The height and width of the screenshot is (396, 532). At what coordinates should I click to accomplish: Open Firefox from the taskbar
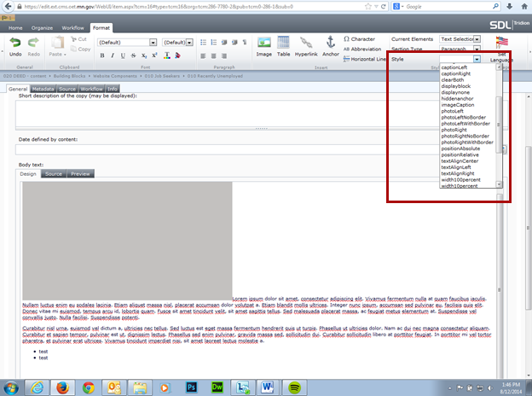64,387
